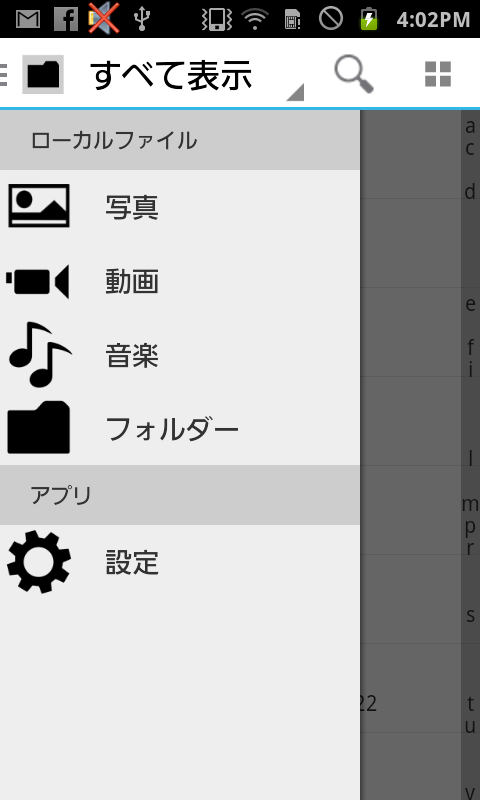Open the フォルダー text label

click(x=172, y=429)
